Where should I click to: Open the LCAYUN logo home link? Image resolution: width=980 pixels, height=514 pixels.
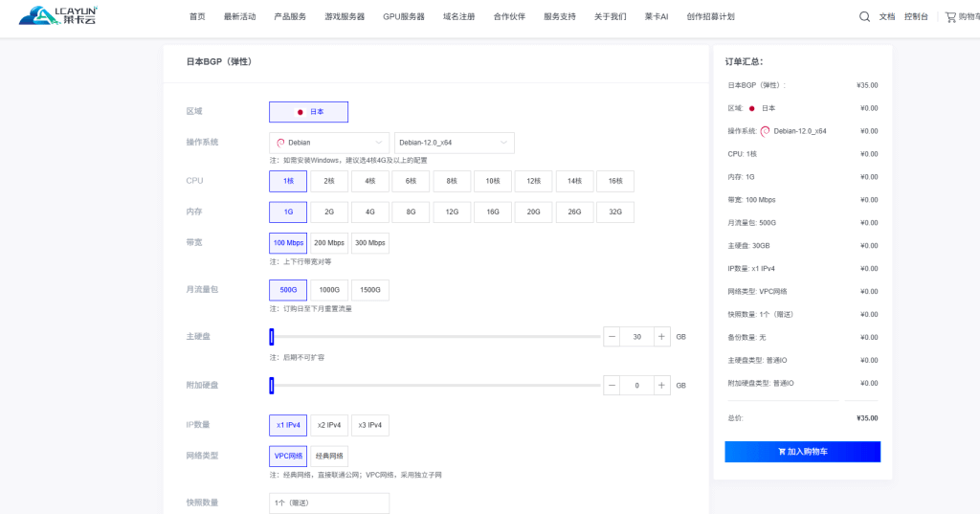tap(58, 15)
